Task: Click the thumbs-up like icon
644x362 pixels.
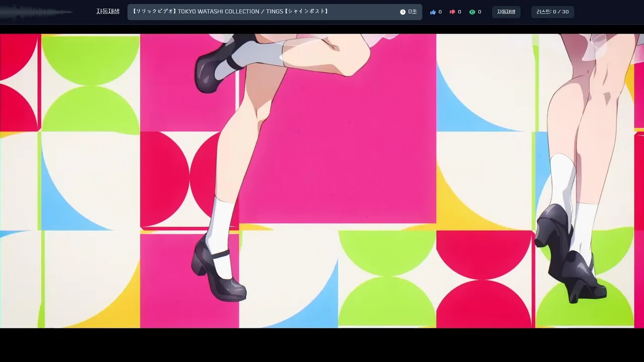Action: (433, 12)
